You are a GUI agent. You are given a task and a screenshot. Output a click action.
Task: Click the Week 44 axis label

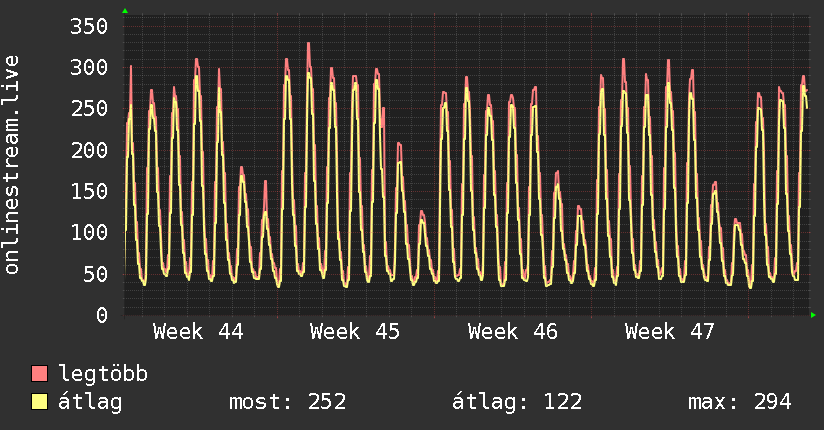coord(198,332)
